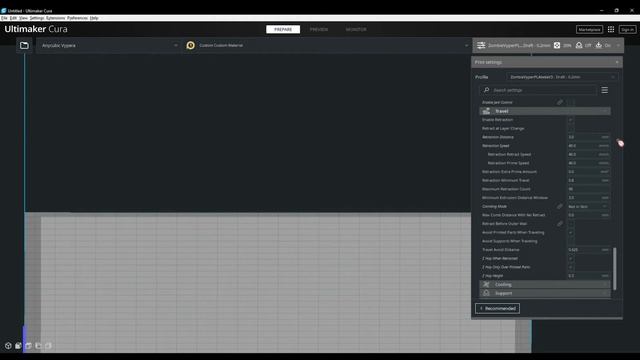Edit the Retraction Speed value
The image size is (640, 360).
pyautogui.click(x=588, y=146)
